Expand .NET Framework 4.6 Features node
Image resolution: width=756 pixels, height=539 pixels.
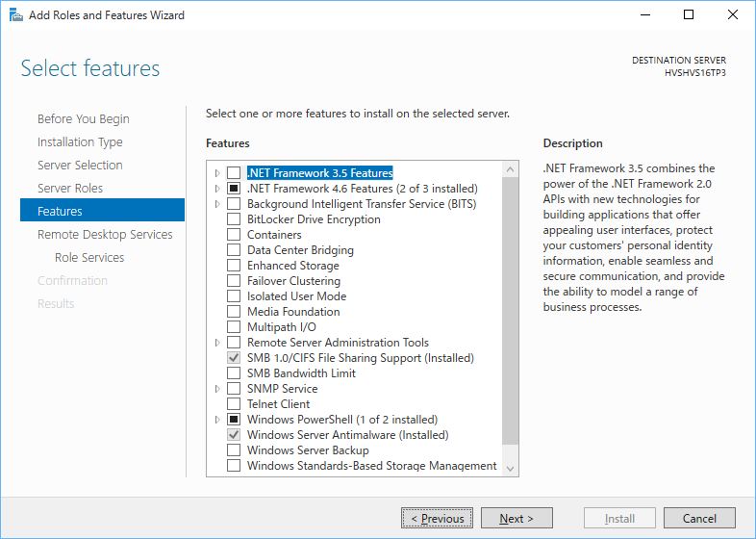point(217,189)
